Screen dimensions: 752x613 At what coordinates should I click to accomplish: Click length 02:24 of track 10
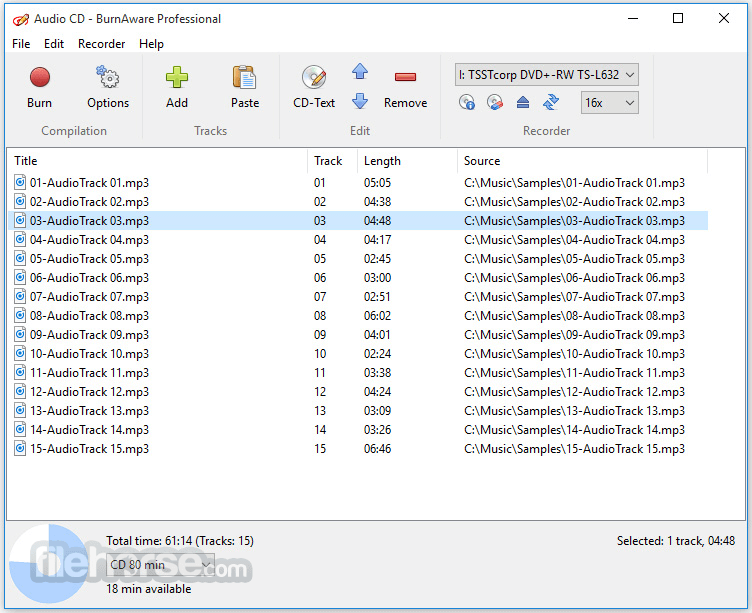tap(377, 354)
